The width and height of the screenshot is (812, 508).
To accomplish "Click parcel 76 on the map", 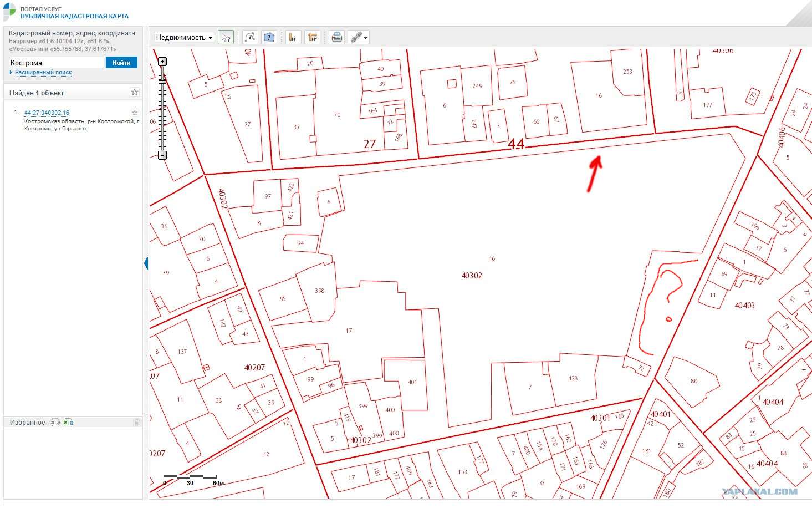I will click(512, 82).
